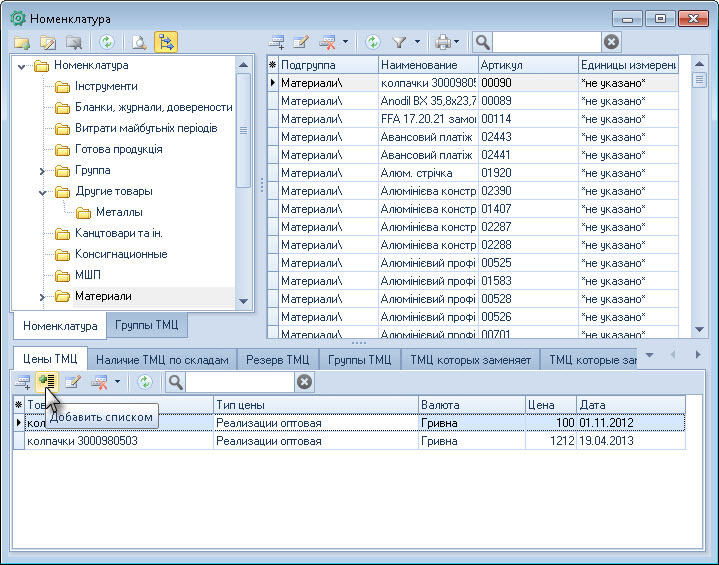Click the search document icon in left toolbar
Viewport: 719px width, 565px height.
coord(139,43)
